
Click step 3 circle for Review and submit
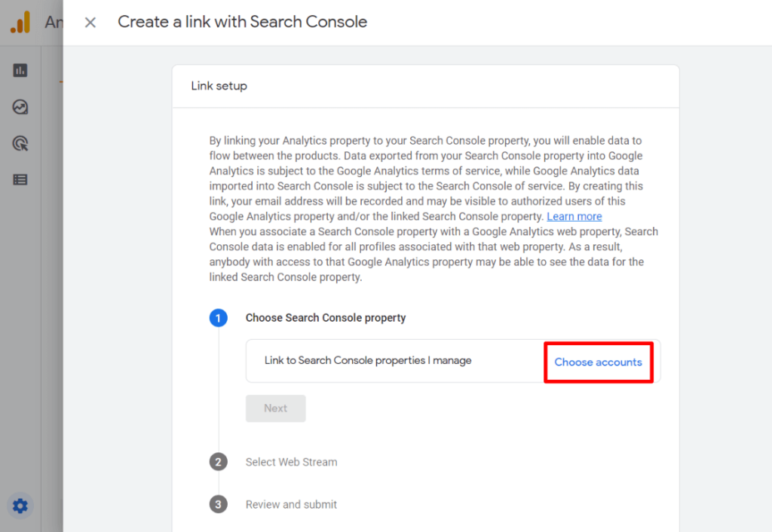219,504
